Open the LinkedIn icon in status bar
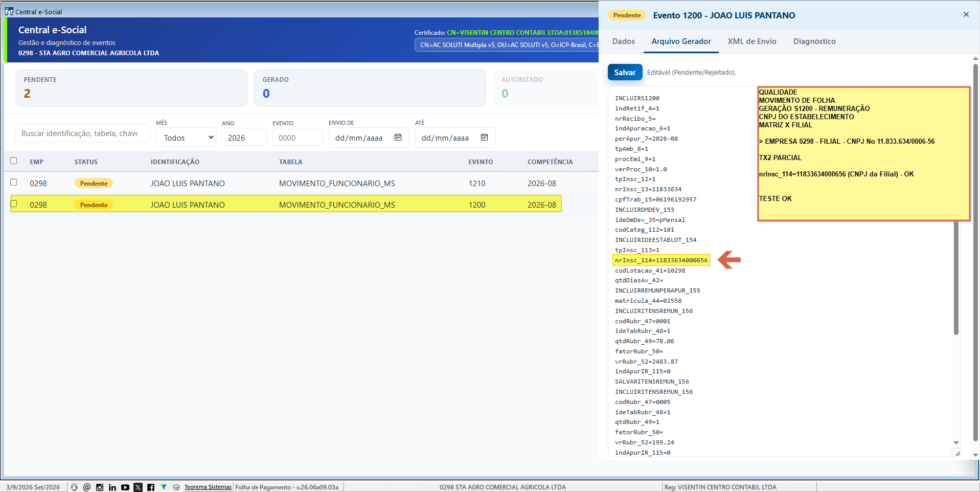980x492 pixels. click(112, 487)
